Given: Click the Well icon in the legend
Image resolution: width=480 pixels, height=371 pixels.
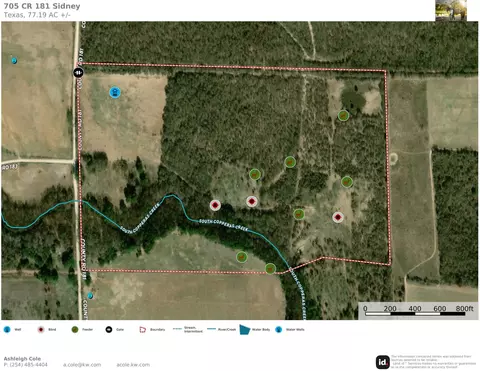Looking at the screenshot, I should (7, 329).
